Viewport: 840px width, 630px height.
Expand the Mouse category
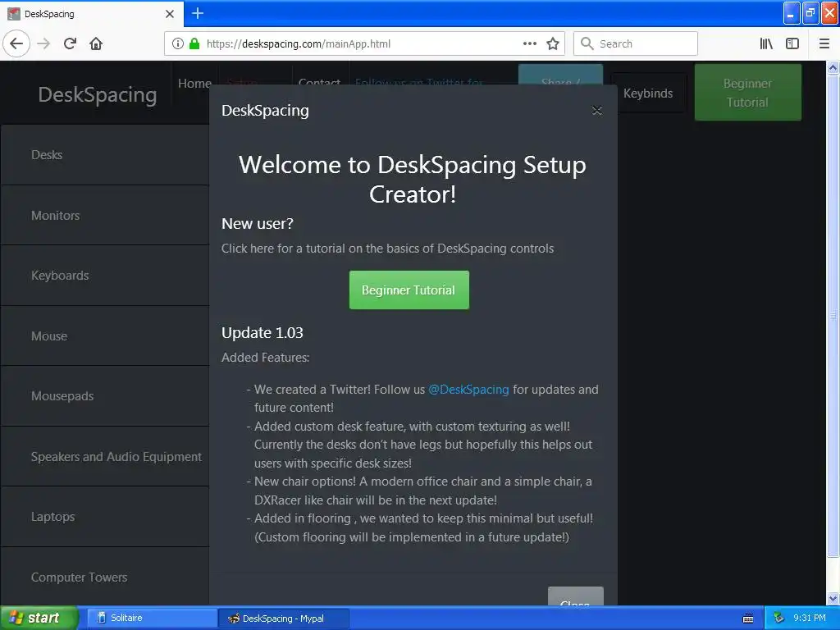pyautogui.click(x=104, y=336)
